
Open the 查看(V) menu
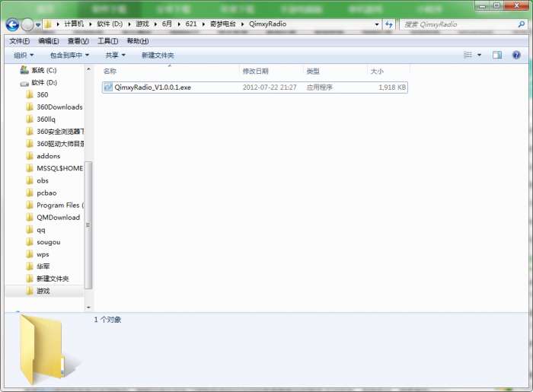pyautogui.click(x=78, y=41)
